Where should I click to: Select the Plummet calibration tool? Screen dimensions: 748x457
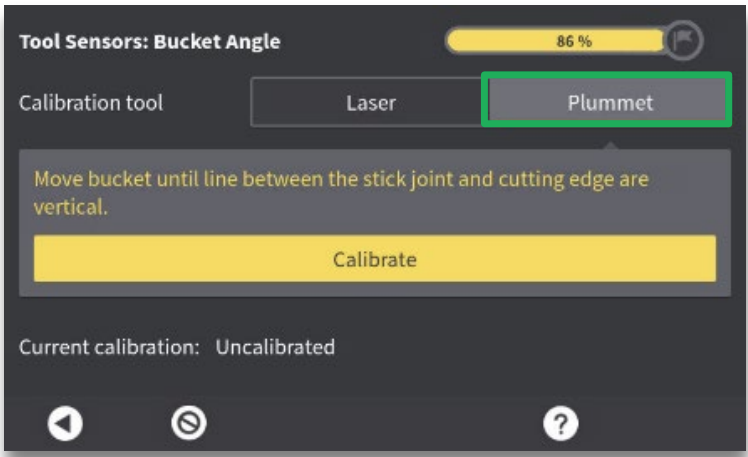pos(609,102)
